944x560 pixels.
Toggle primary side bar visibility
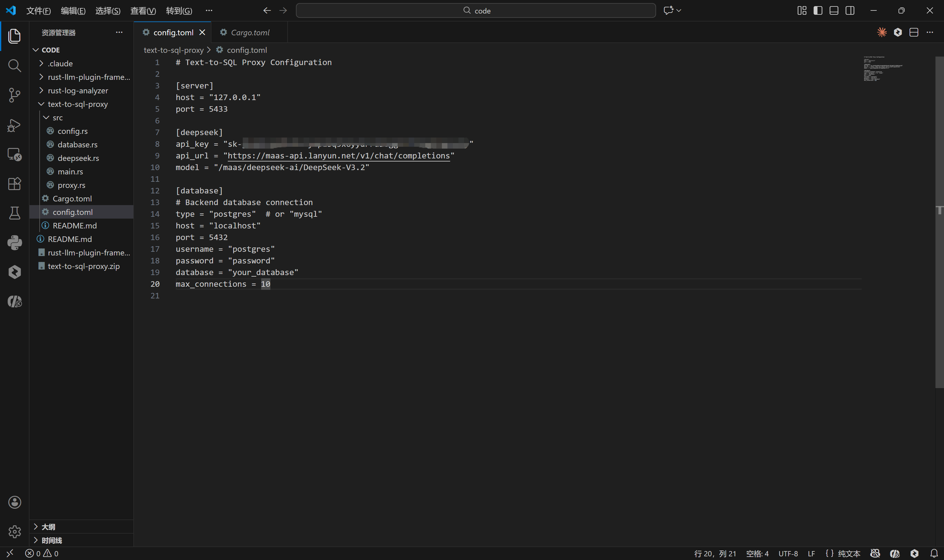coord(818,10)
